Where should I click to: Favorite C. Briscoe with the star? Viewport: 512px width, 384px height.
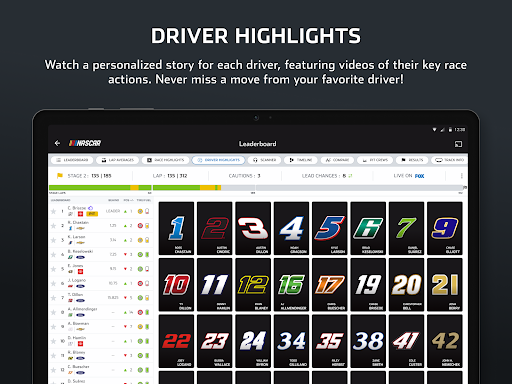53,211
